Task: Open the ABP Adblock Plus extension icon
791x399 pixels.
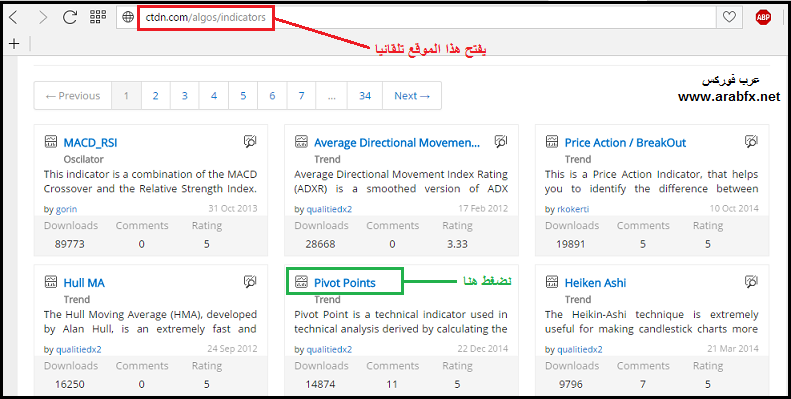Action: pyautogui.click(x=763, y=17)
